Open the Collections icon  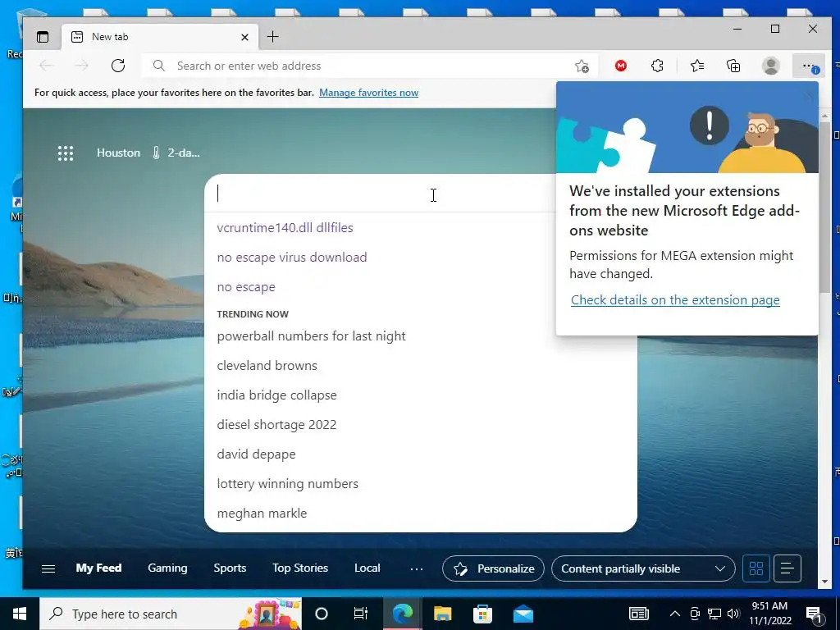pos(733,66)
